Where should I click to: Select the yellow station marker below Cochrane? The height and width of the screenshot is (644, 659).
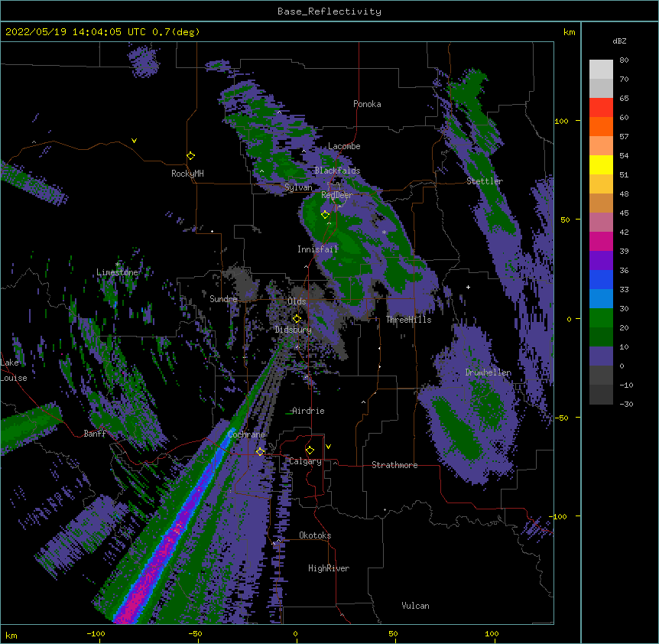(260, 452)
